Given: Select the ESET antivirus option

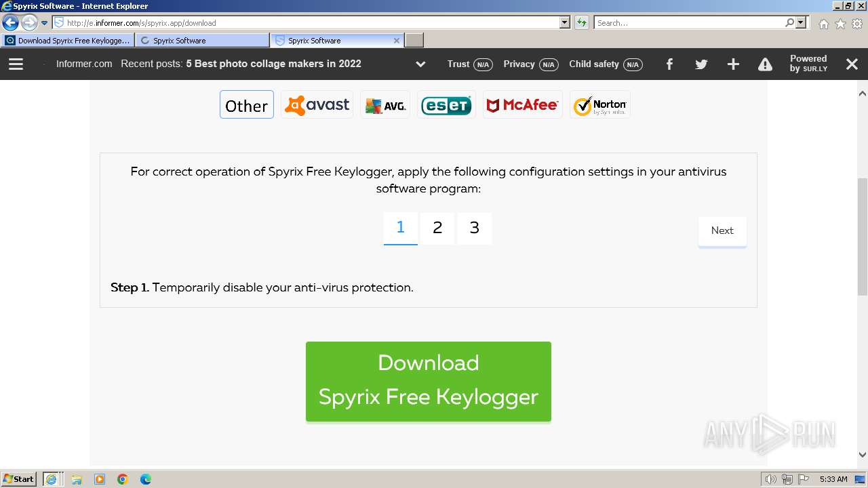Looking at the screenshot, I should (446, 105).
